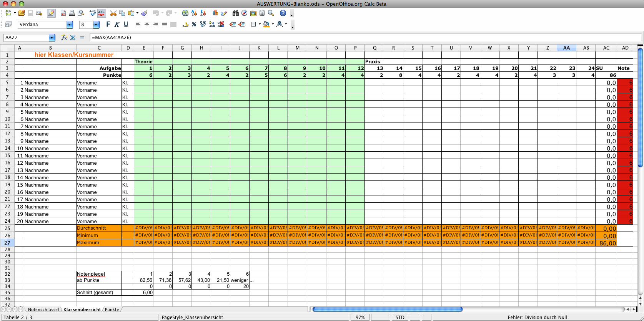Screen dimensions: 644x321
Task: Expand the Name Box dropdown
Action: click(52, 38)
